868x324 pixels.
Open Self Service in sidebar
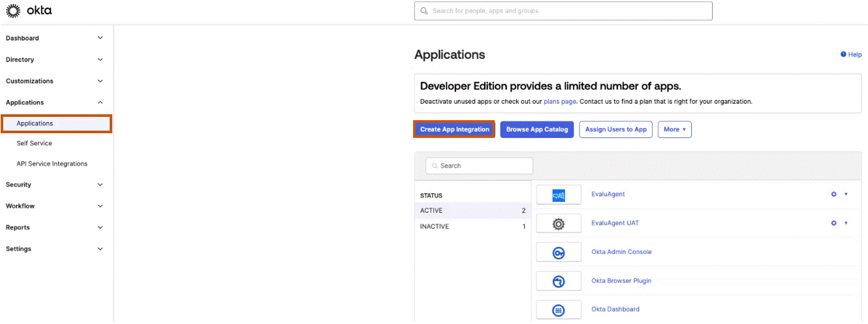point(35,143)
